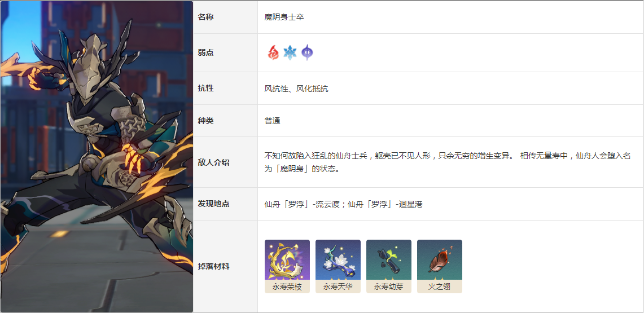Select the text 风抗性、风化抵抗

296,89
